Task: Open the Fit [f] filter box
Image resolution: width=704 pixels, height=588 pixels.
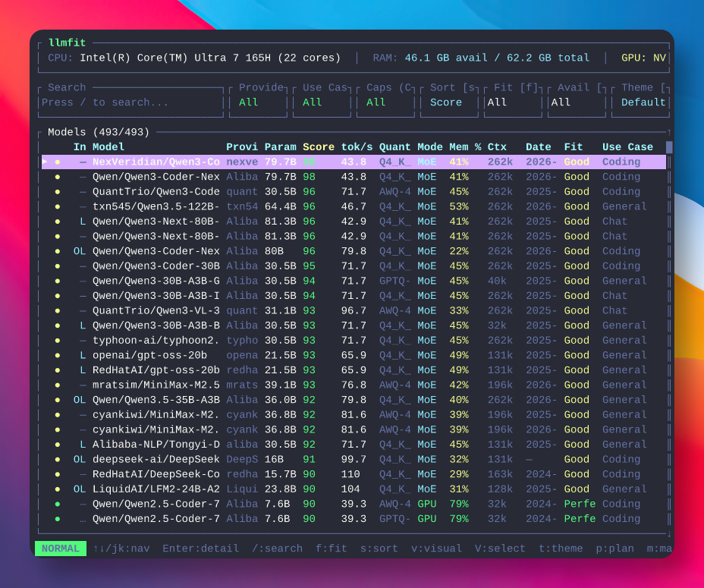Action: [513, 102]
